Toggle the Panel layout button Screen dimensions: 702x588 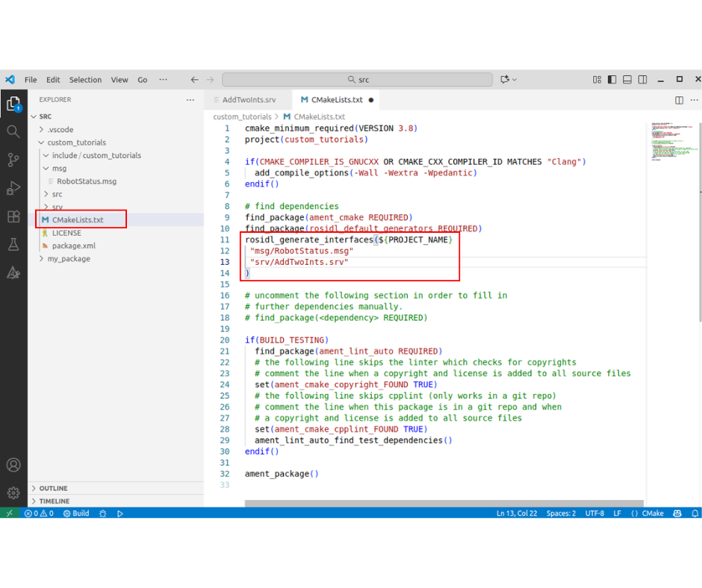click(x=627, y=80)
